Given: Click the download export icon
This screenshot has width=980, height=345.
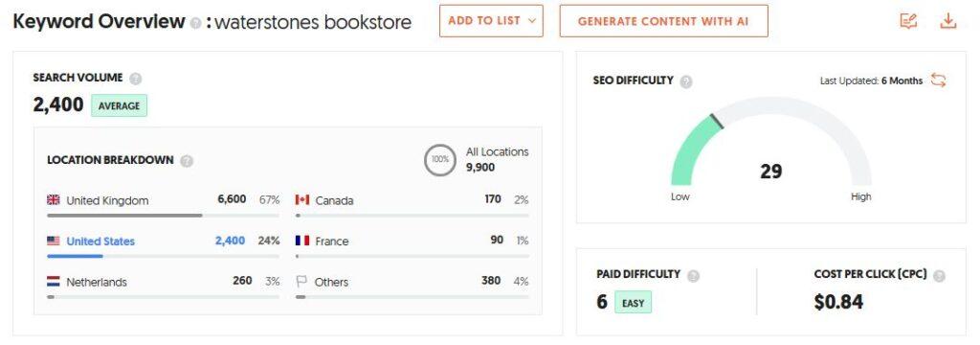Looking at the screenshot, I should [x=948, y=21].
